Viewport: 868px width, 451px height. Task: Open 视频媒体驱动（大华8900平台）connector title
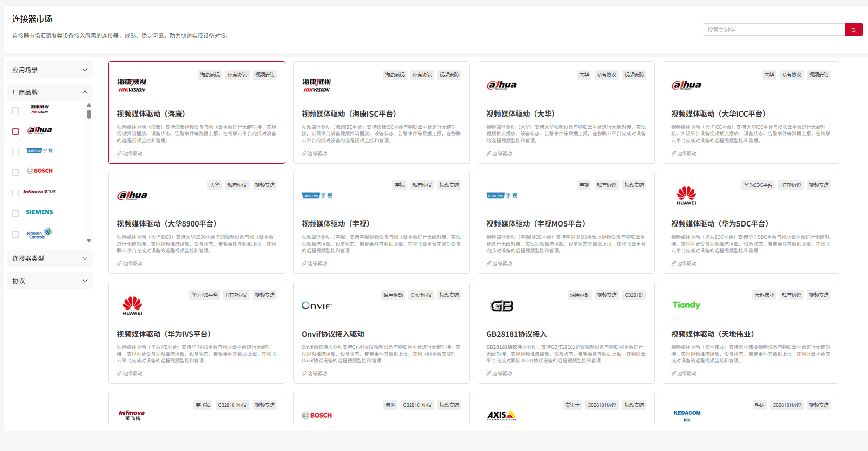point(167,224)
